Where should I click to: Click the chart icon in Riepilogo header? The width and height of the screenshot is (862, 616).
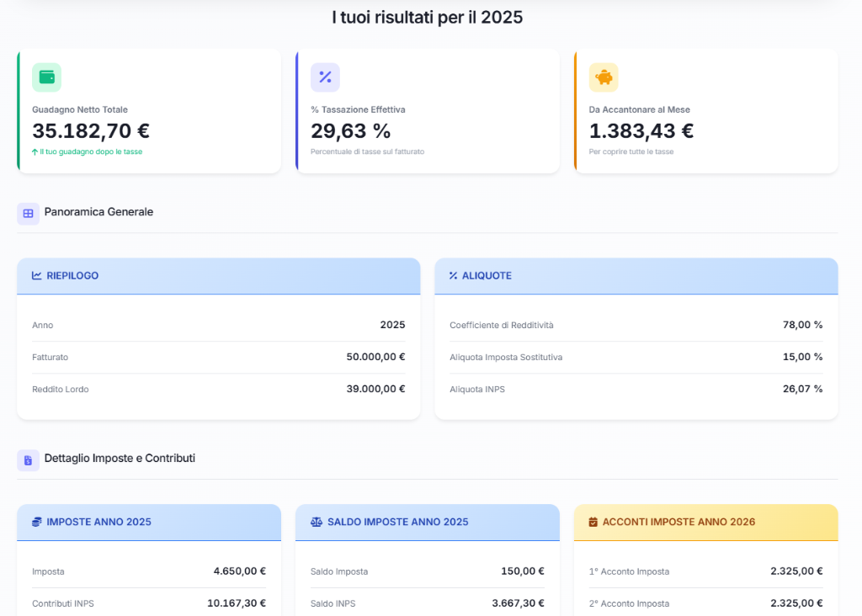pos(37,275)
